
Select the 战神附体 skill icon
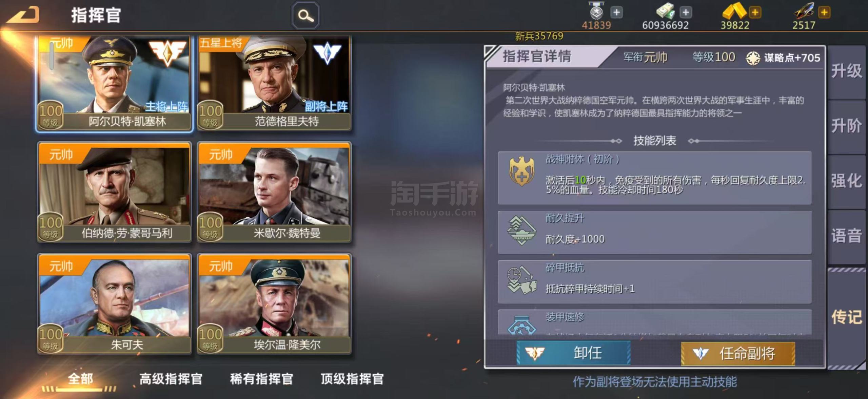tap(521, 171)
